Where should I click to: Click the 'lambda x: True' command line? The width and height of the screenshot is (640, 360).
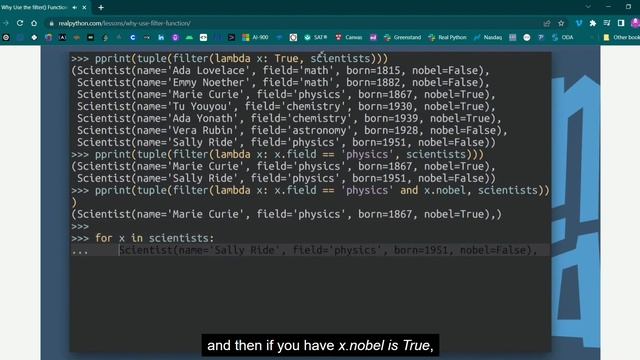[229, 58]
